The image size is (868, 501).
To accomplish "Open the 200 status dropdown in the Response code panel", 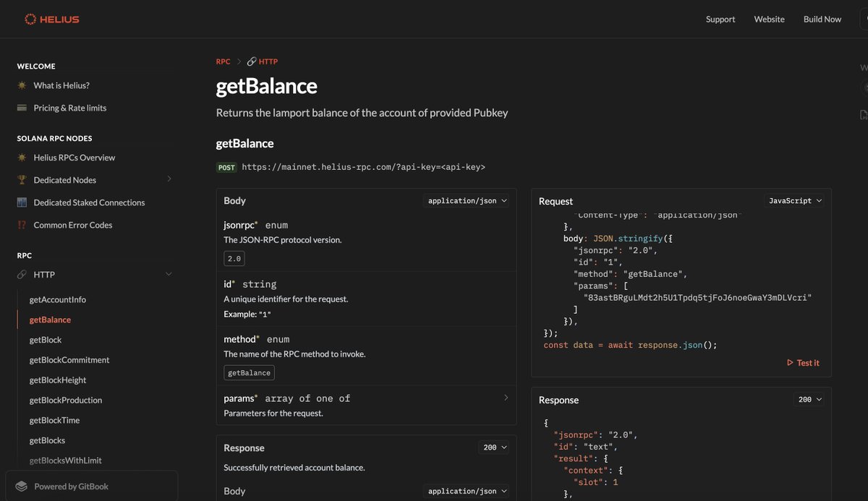I will pyautogui.click(x=809, y=400).
